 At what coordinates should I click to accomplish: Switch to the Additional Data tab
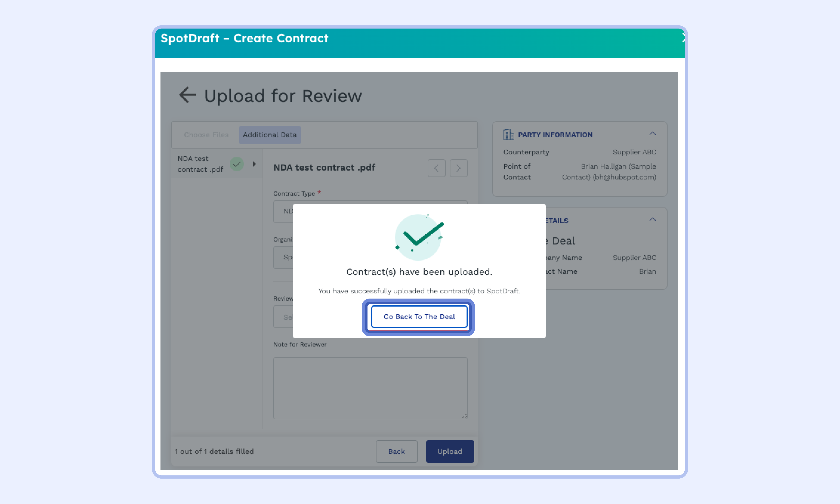(270, 135)
